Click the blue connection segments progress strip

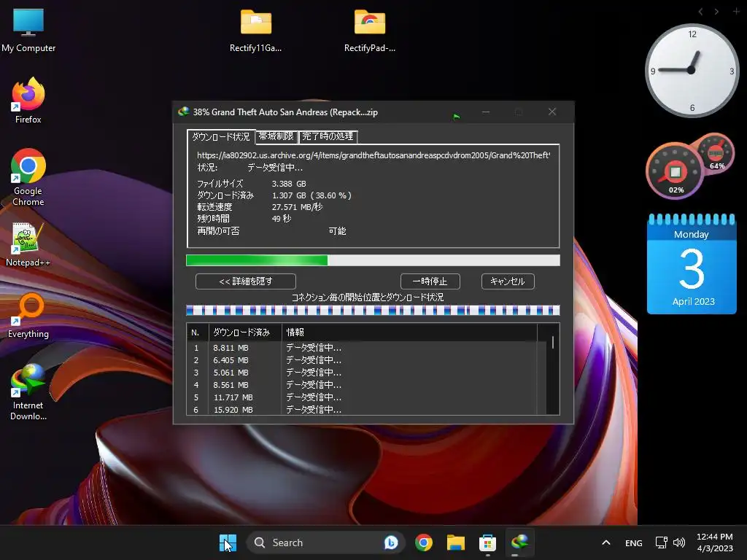coord(373,311)
